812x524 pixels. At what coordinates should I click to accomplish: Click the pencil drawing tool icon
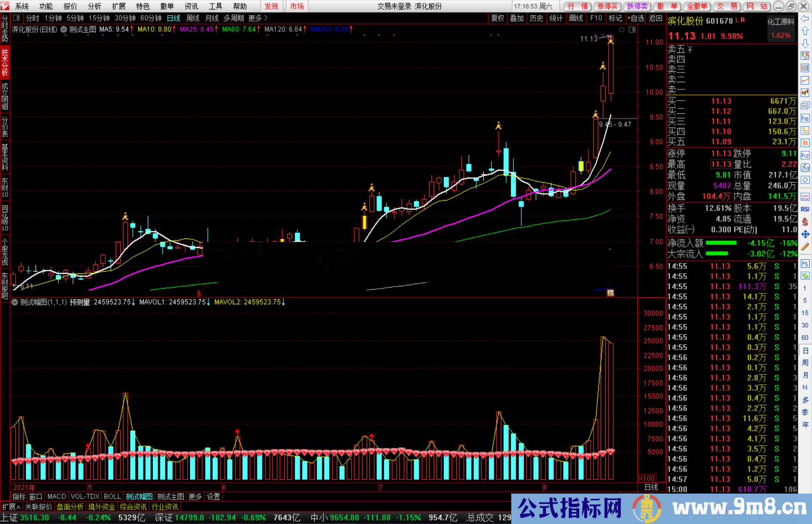tap(805, 247)
